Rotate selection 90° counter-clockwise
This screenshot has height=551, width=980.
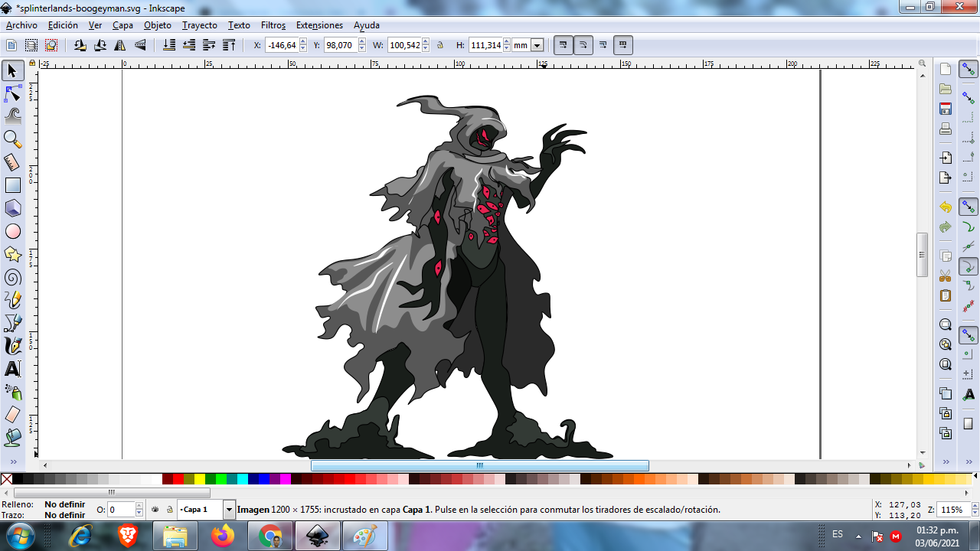pyautogui.click(x=80, y=45)
